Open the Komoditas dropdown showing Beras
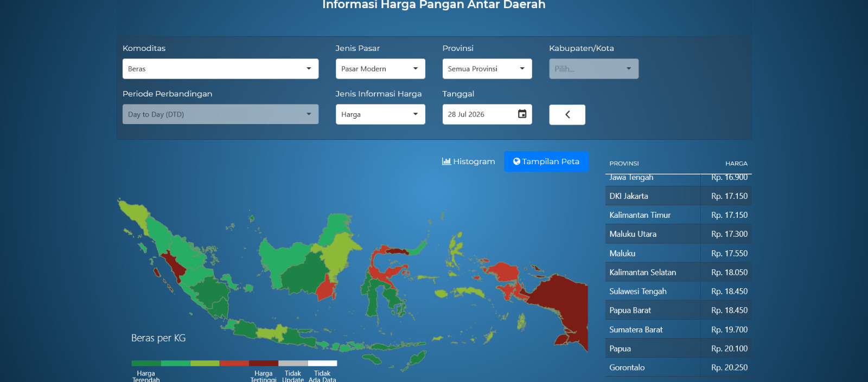 pyautogui.click(x=220, y=69)
